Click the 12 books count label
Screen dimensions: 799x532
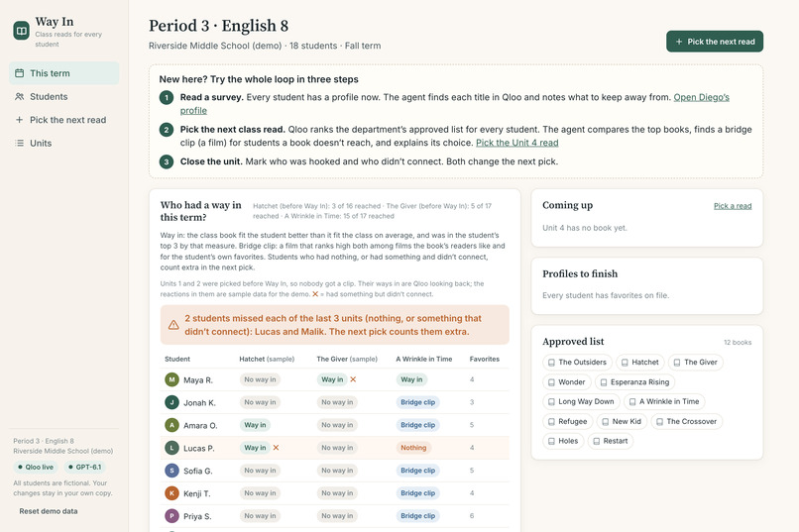[738, 342]
